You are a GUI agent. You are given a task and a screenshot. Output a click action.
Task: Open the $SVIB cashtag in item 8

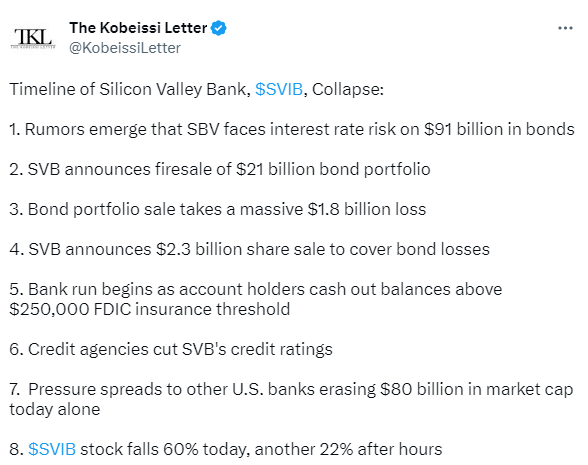click(52, 449)
